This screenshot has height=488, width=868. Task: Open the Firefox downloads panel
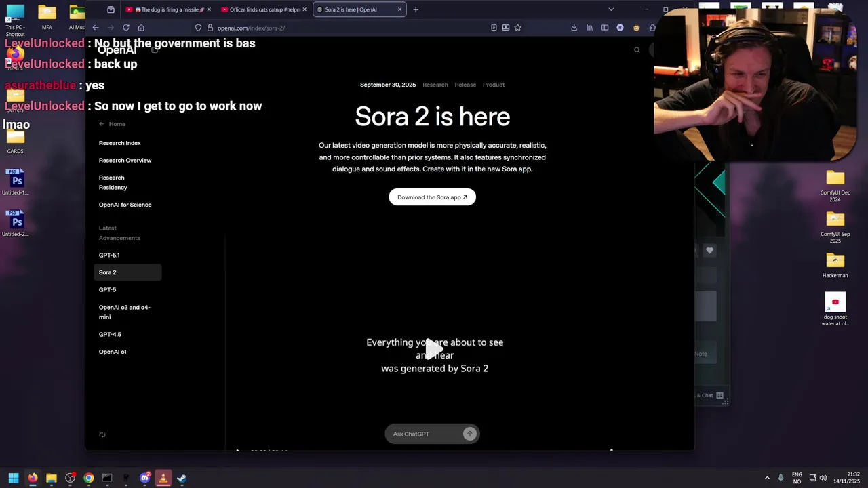click(x=574, y=28)
